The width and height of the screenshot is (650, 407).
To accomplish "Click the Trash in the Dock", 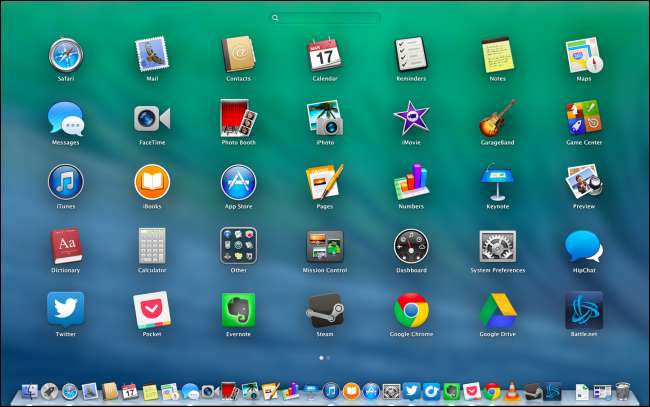I will click(622, 392).
